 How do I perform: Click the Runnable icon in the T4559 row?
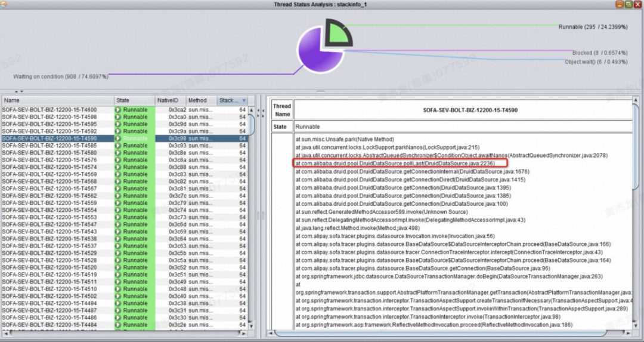118,203
